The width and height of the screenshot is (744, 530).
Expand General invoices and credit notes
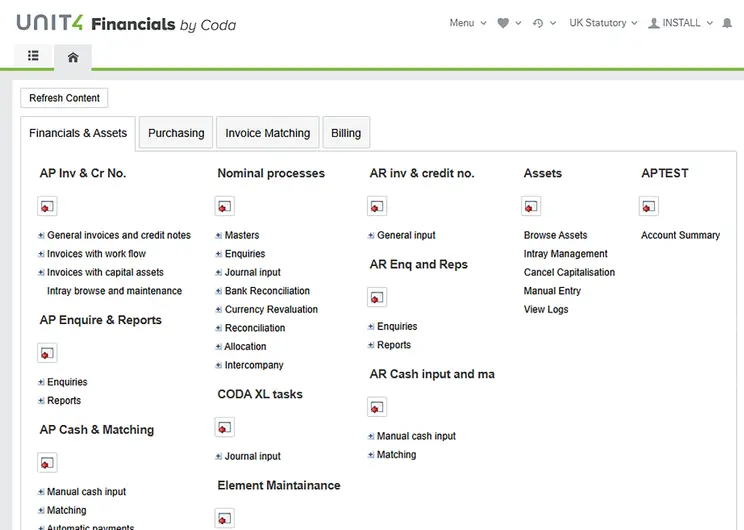click(41, 235)
